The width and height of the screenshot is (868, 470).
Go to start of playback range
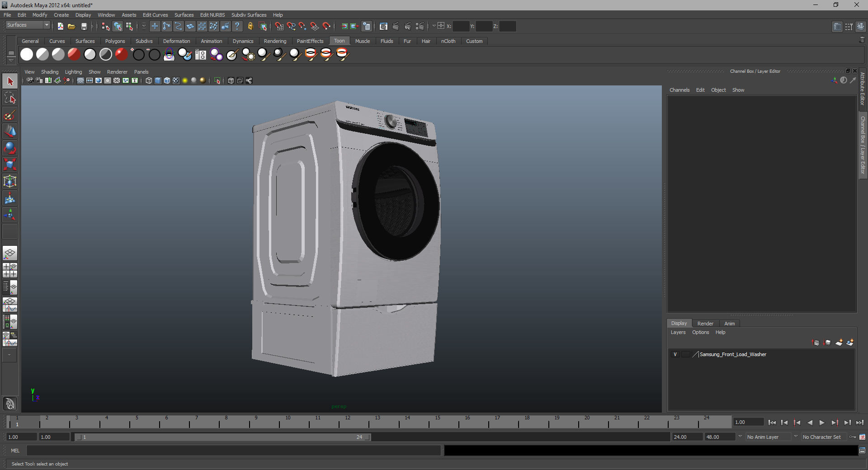click(x=772, y=423)
